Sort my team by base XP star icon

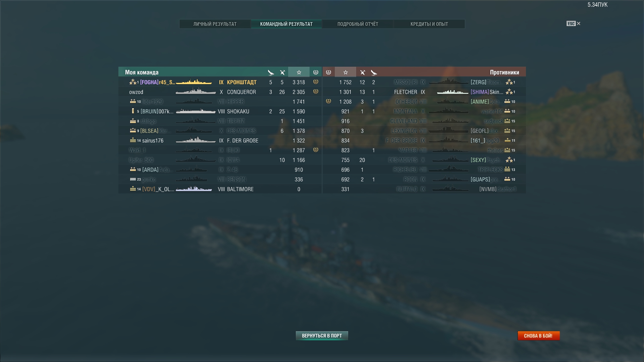coord(299,72)
